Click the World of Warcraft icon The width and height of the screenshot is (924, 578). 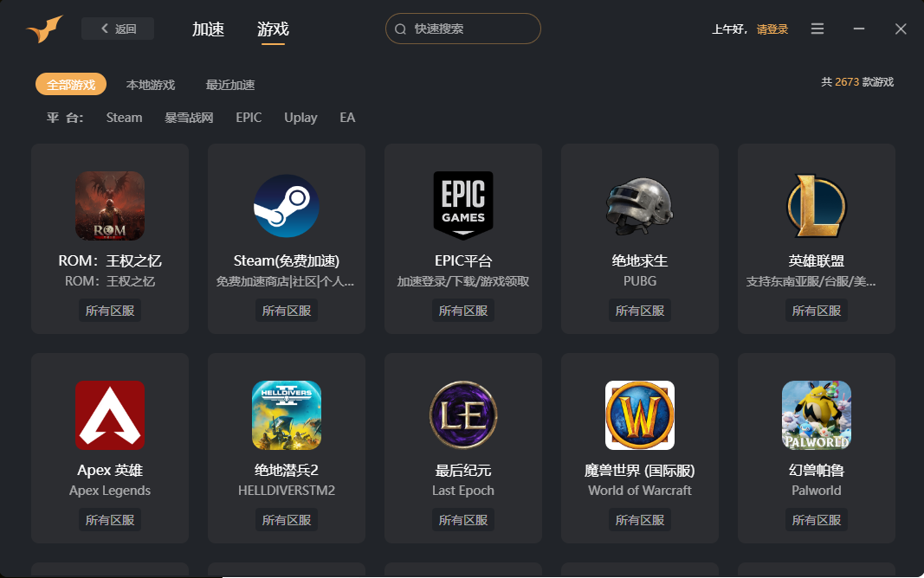pos(640,415)
